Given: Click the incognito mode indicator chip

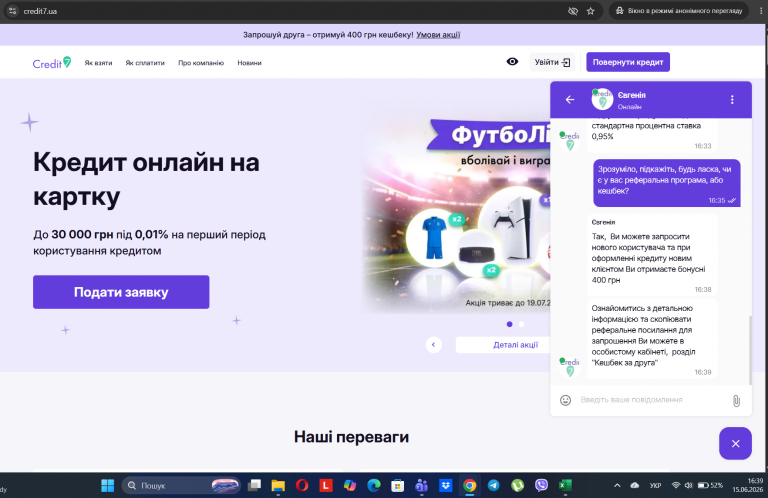Looking at the screenshot, I should [679, 11].
